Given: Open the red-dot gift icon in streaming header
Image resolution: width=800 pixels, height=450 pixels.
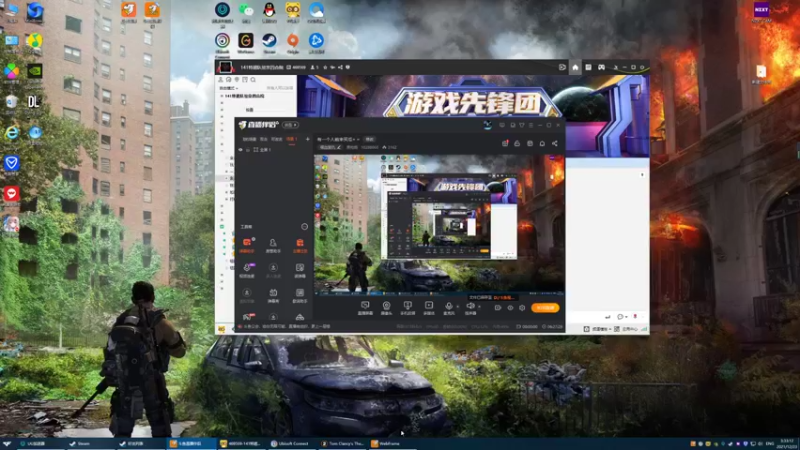Looking at the screenshot, I should pyautogui.click(x=505, y=143).
